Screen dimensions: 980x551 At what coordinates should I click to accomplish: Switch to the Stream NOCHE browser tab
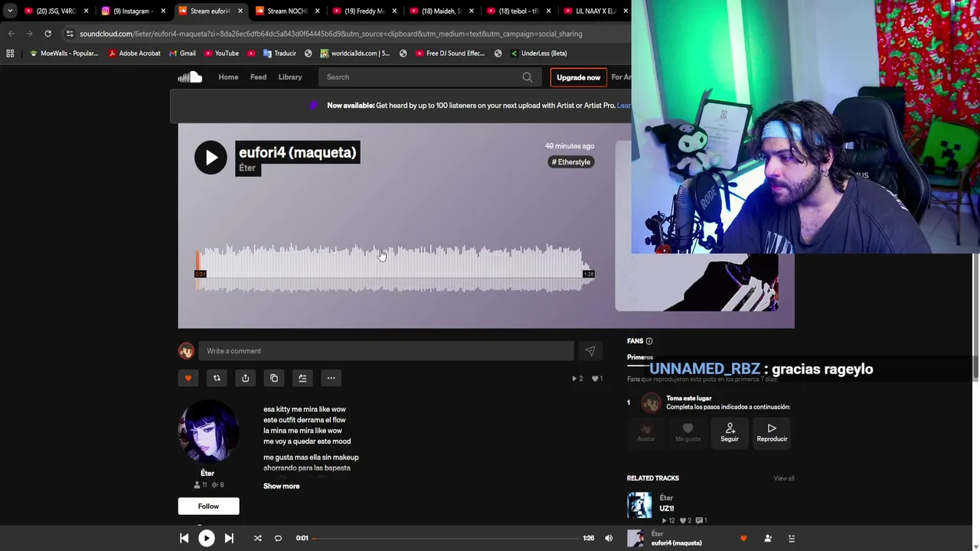point(287,11)
